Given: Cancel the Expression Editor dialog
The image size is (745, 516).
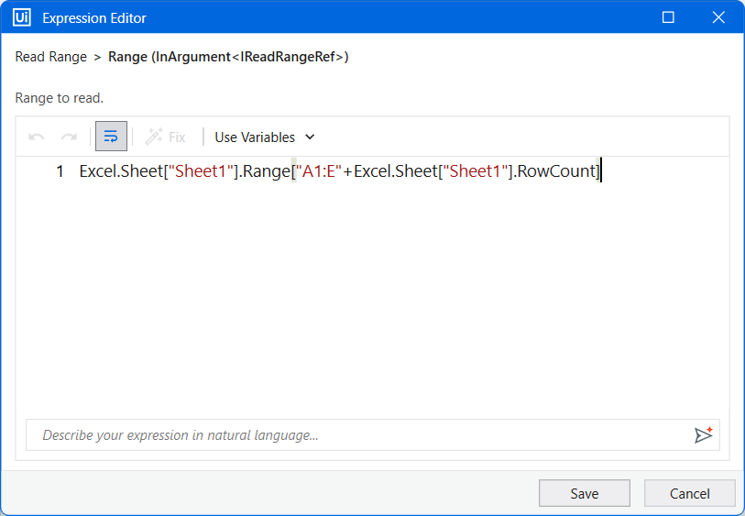Looking at the screenshot, I should pyautogui.click(x=689, y=493).
